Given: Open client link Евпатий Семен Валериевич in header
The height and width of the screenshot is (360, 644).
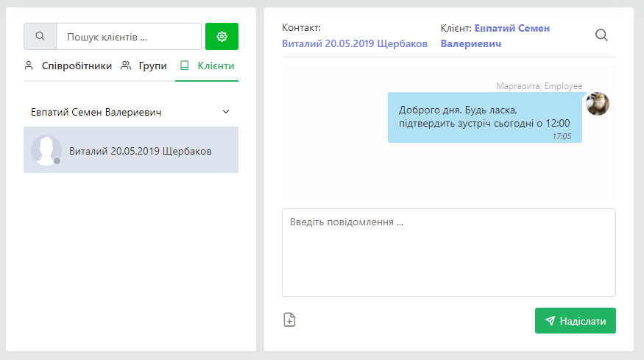Looking at the screenshot, I should 495,36.
